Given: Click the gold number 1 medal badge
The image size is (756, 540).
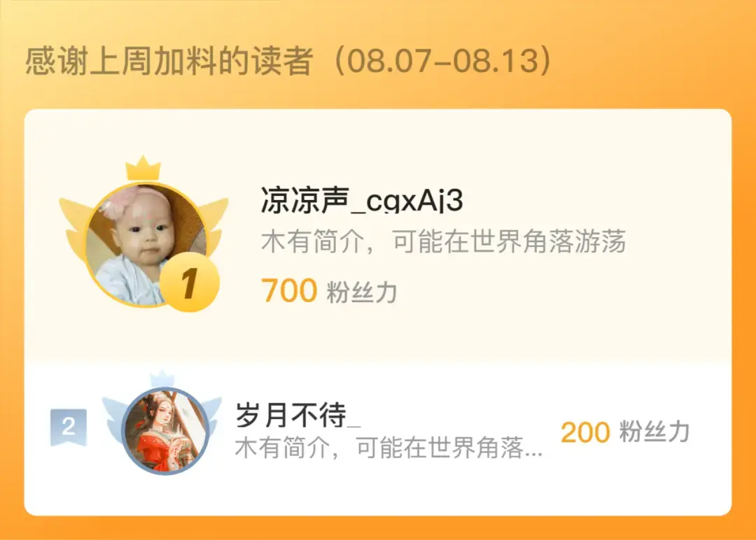Looking at the screenshot, I should click(x=190, y=283).
